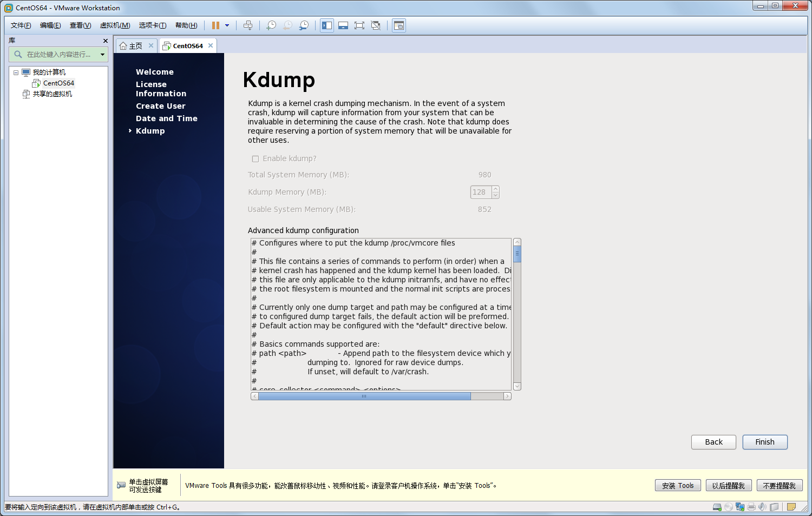Open the 文件(F) menu
The image size is (812, 516).
click(x=21, y=25)
